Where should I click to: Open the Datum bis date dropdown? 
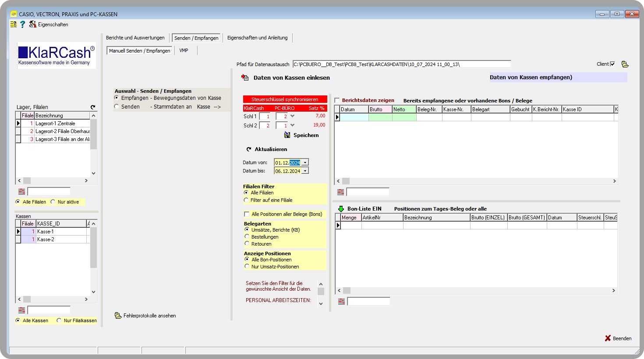pos(306,170)
